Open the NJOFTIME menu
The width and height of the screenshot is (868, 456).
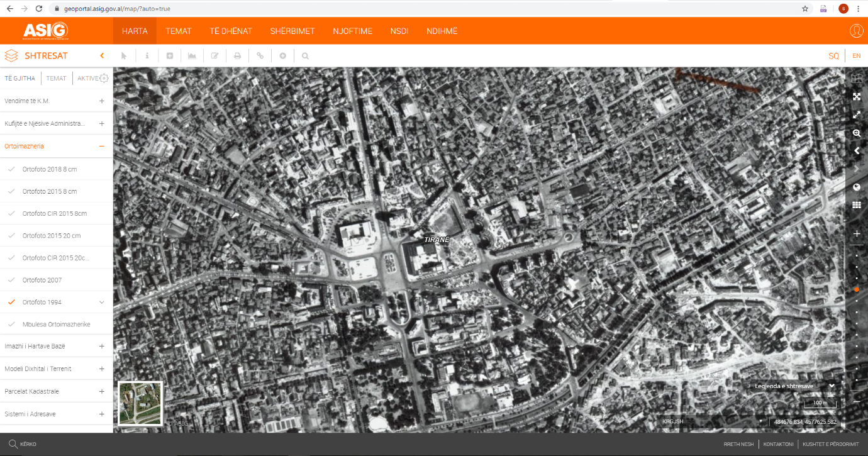point(353,31)
